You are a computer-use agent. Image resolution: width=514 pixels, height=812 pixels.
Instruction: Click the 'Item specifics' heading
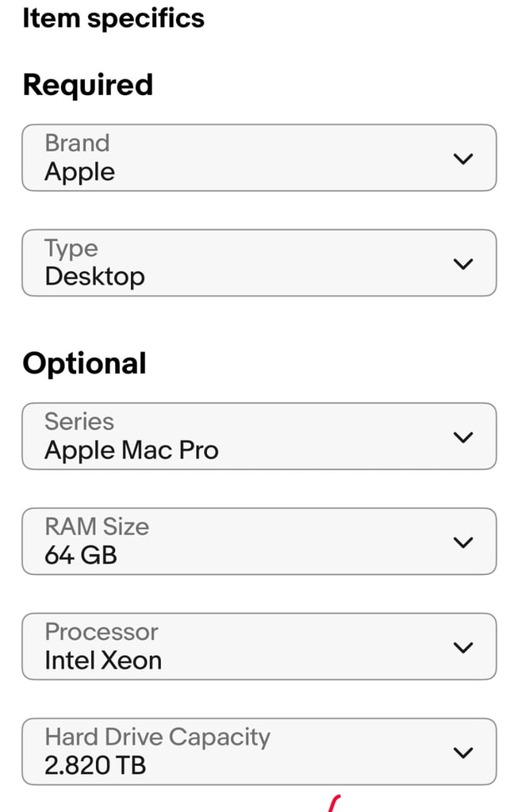[x=113, y=19]
